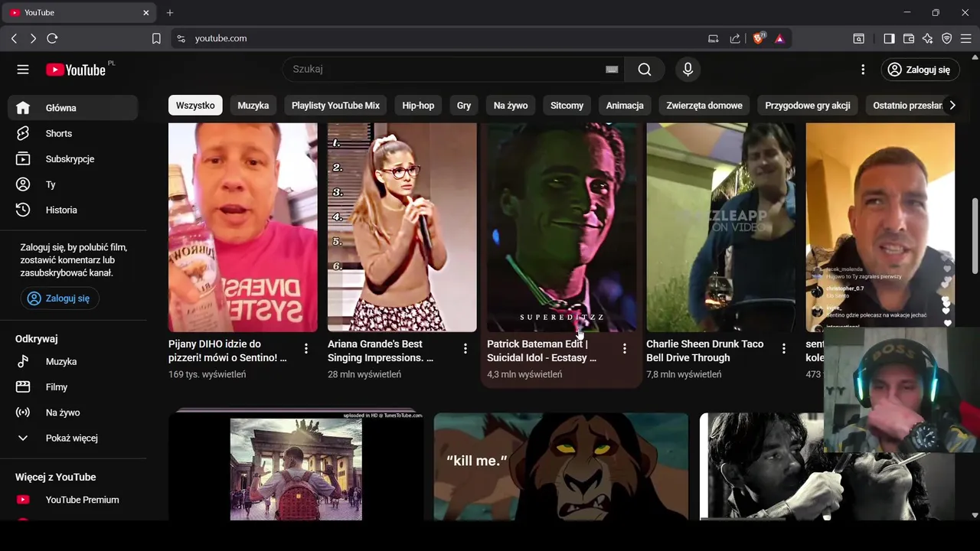Select the Zwierzęta domowe chip
This screenshot has height=551, width=980.
704,106
